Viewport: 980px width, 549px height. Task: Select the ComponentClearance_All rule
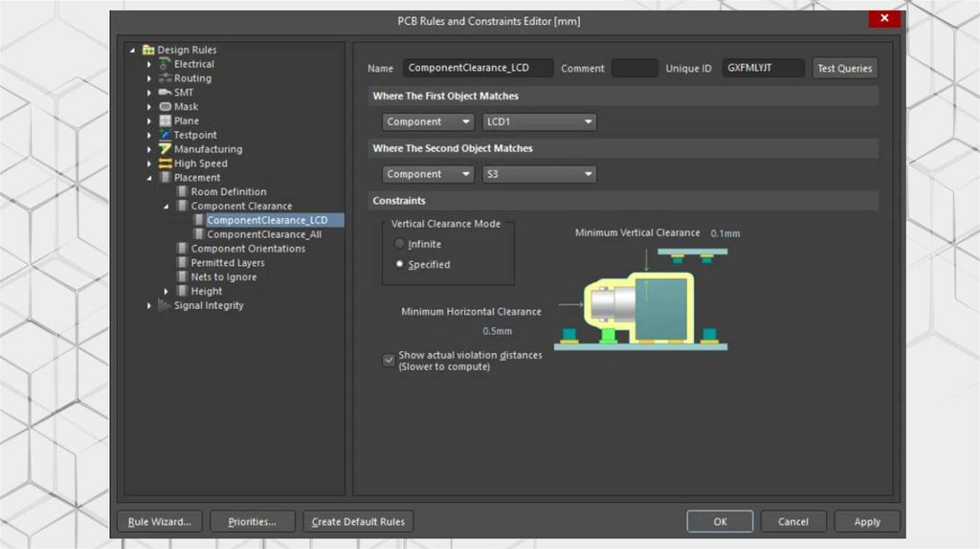264,234
